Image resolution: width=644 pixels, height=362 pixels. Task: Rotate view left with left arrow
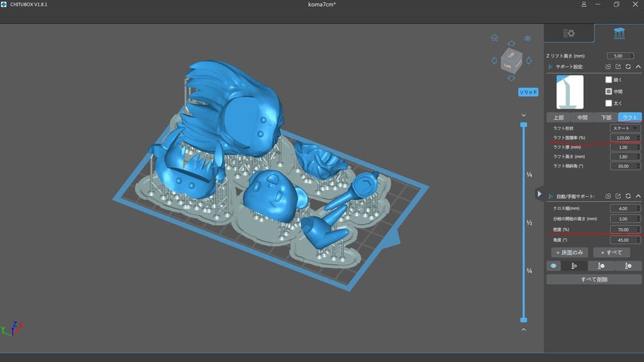(494, 61)
